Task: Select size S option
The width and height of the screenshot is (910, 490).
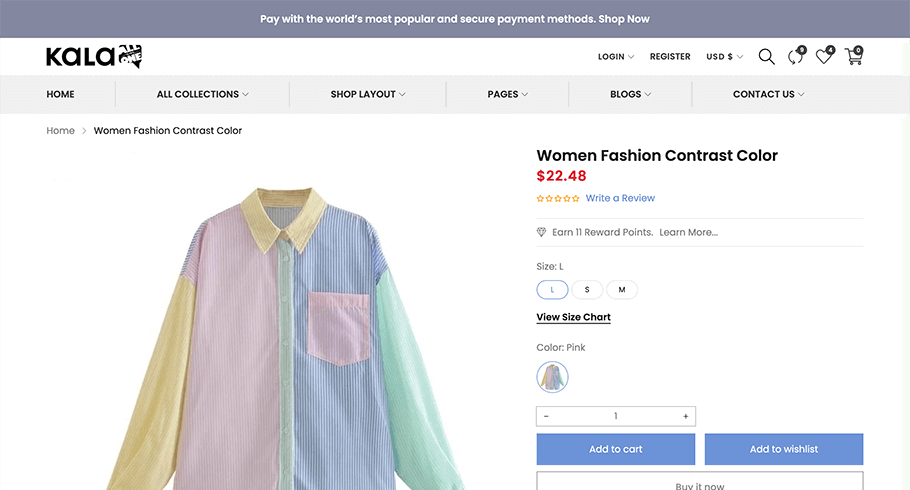Action: pyautogui.click(x=587, y=290)
